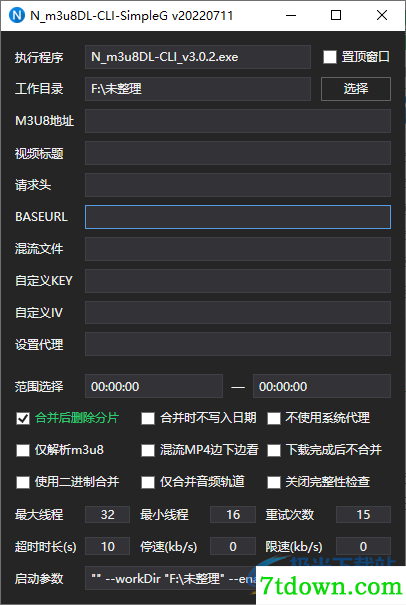The width and height of the screenshot is (406, 605).
Task: Click the 启动参数 label
Action: (x=39, y=579)
